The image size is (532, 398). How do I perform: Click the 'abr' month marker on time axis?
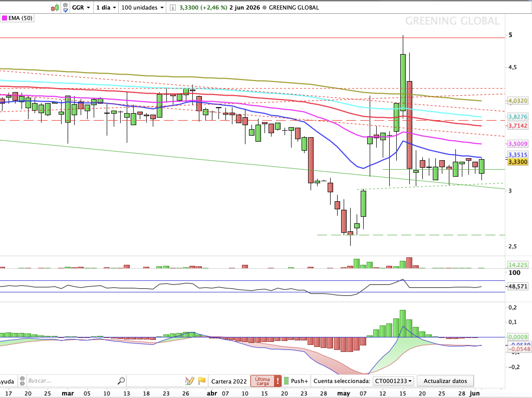point(212,393)
